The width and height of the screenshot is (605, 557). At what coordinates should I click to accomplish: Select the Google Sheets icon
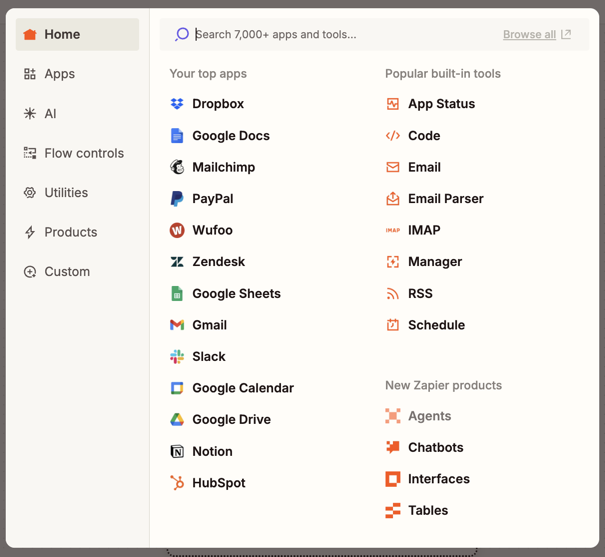coord(177,294)
